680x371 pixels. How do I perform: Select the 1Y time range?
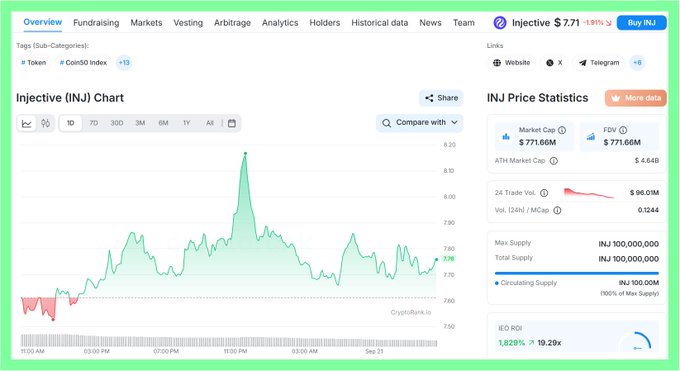coord(186,123)
